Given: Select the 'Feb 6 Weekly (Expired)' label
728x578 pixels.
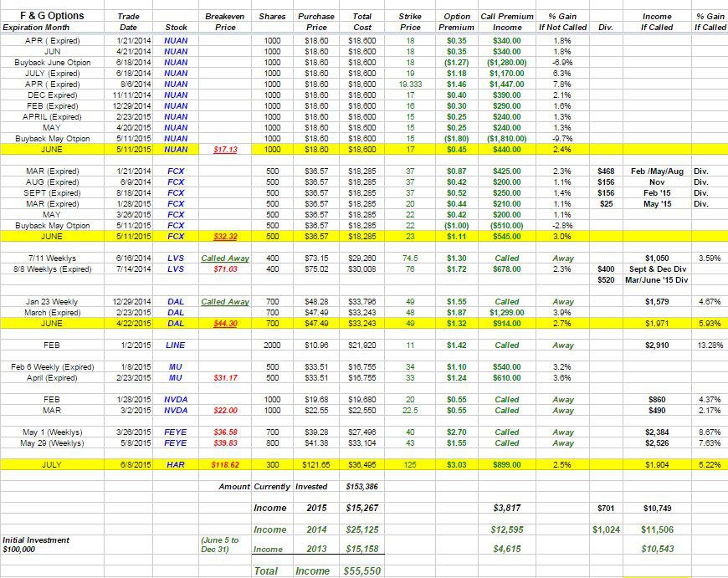Looking at the screenshot, I should pyautogui.click(x=53, y=367).
